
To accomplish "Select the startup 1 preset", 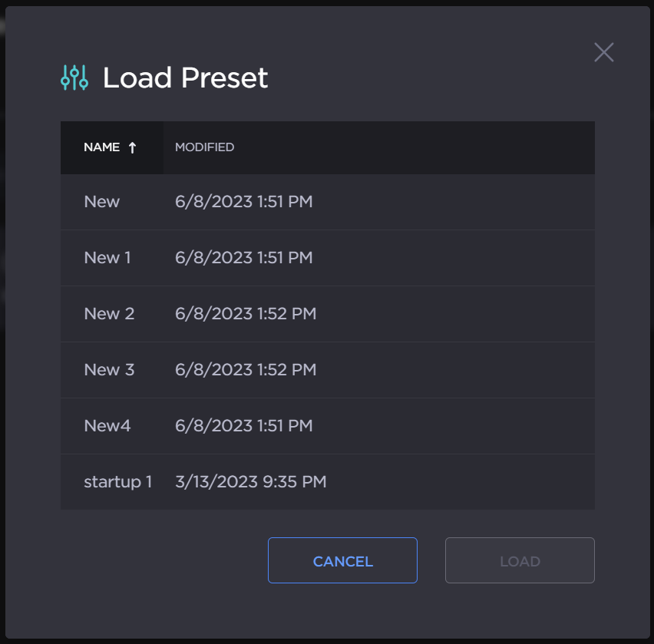I will (x=117, y=482).
